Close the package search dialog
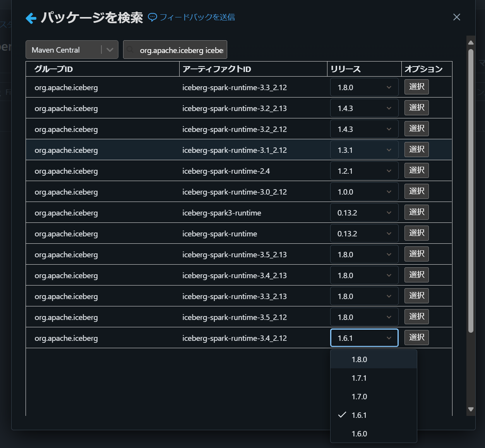 [x=457, y=17]
